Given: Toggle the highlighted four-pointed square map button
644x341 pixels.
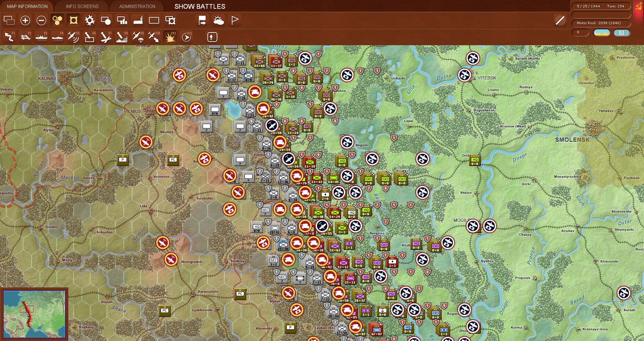Looking at the screenshot, I should [x=73, y=20].
